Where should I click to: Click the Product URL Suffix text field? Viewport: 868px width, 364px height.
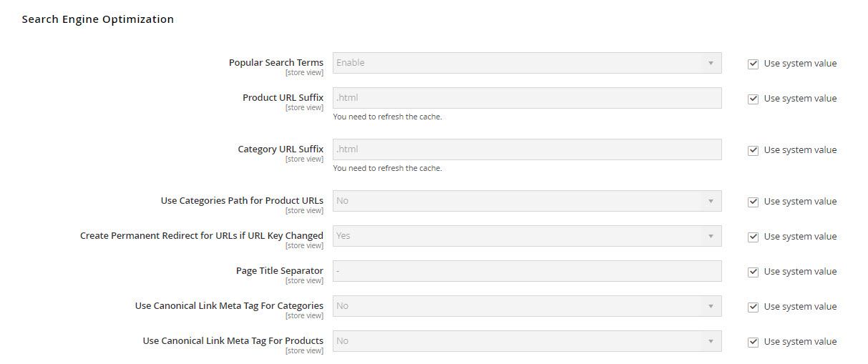coord(527,98)
